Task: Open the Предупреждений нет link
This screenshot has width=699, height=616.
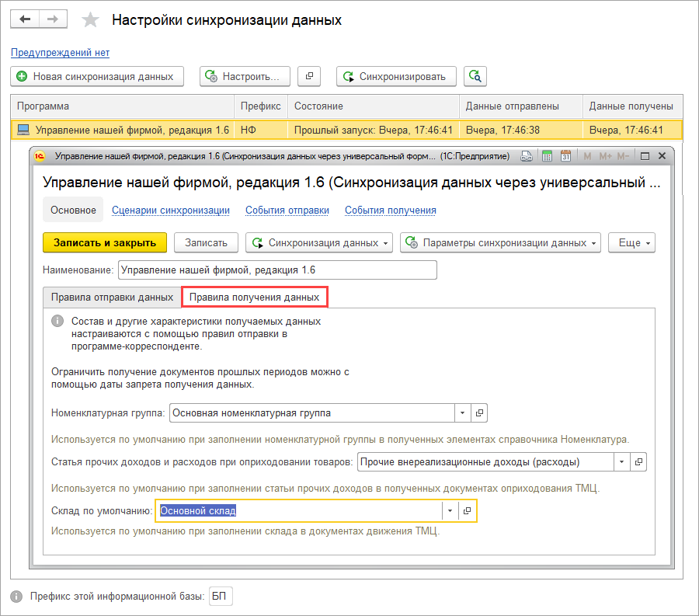Action: pos(60,53)
